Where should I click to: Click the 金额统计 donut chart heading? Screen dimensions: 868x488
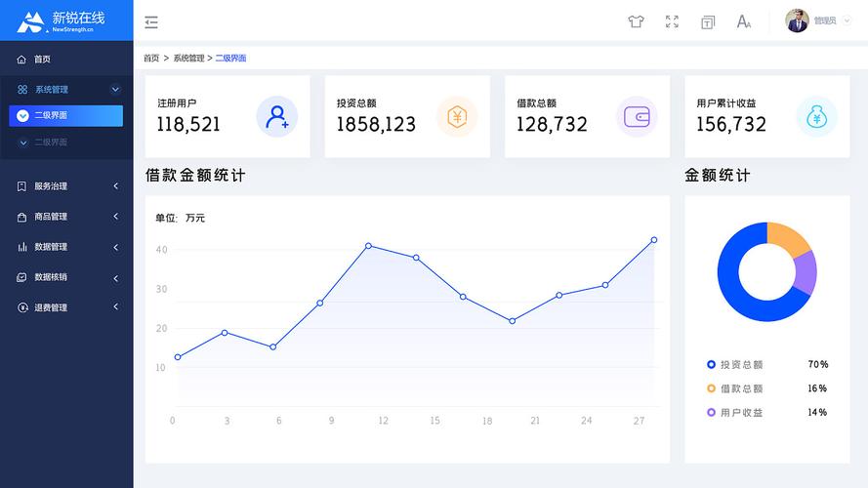coord(718,176)
